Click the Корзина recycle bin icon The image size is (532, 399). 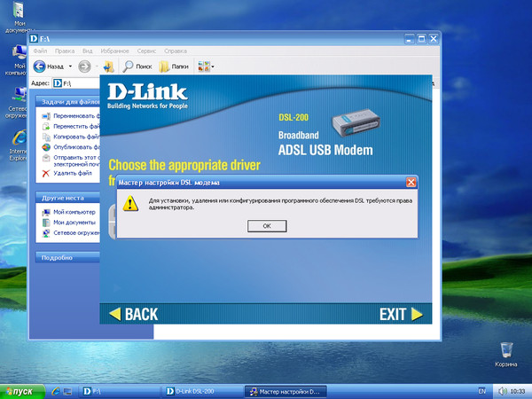(x=506, y=355)
